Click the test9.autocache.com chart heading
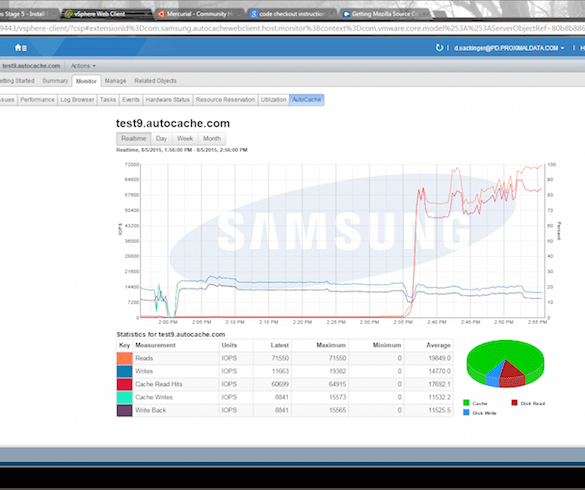585x490 pixels. tap(173, 123)
